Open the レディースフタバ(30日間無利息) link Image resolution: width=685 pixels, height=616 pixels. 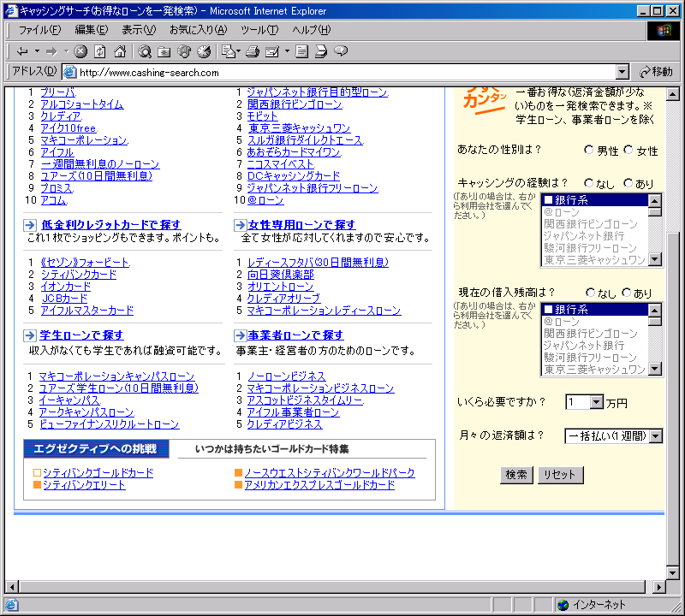318,263
